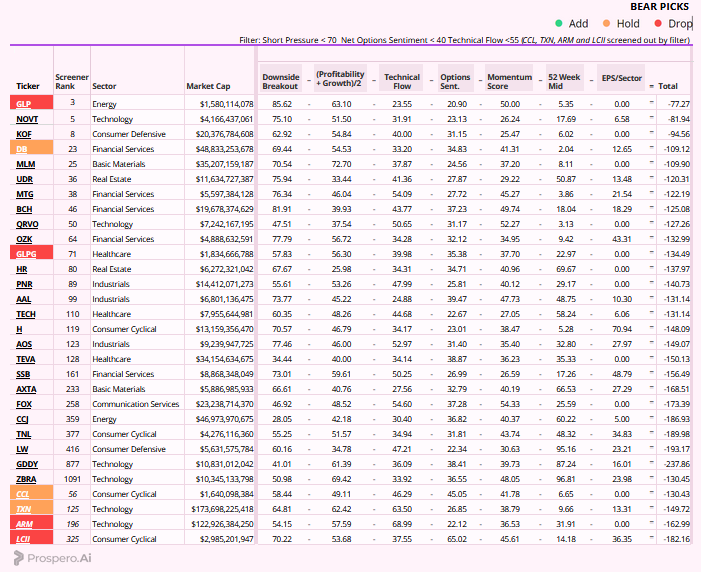Viewport: 701px width, 572px height.
Task: Open the SSB ticker link
Action: click(23, 374)
